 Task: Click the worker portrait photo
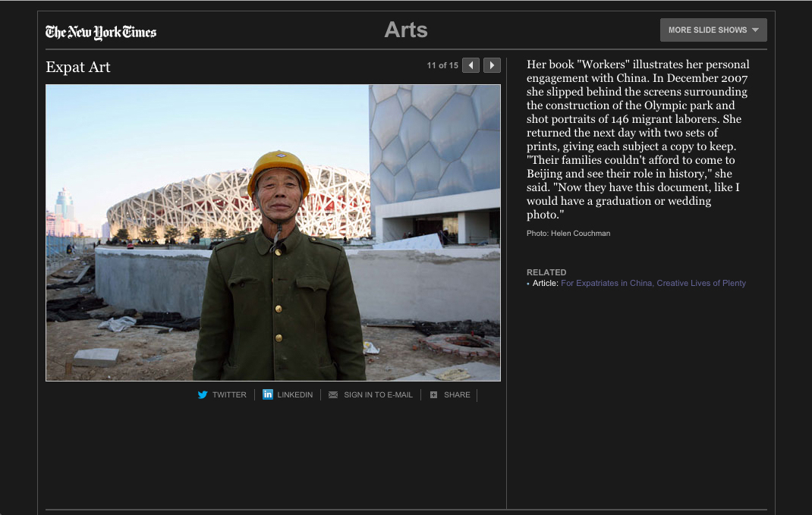click(x=273, y=232)
